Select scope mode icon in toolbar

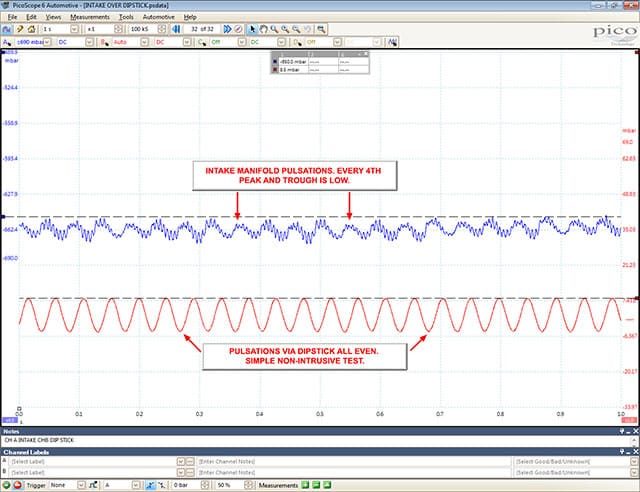click(7, 29)
